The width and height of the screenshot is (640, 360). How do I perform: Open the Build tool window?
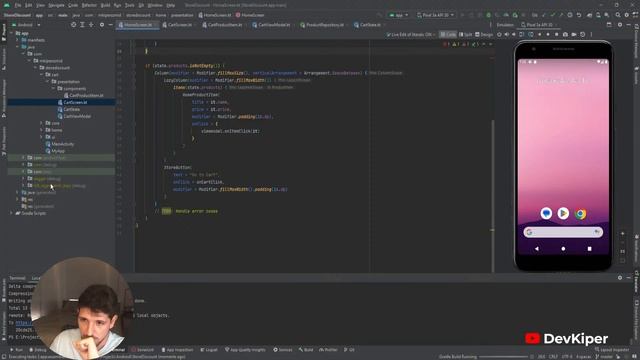pos(306,350)
